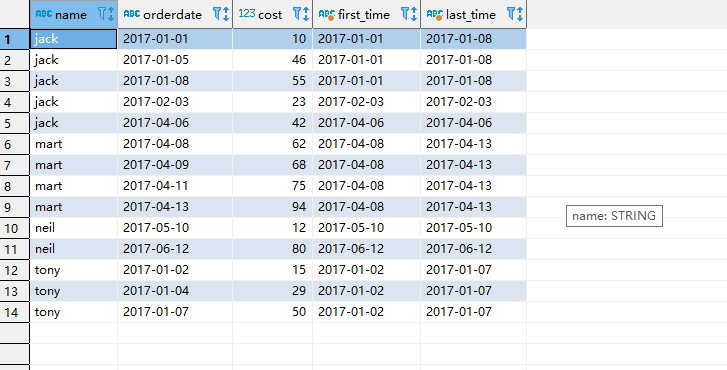This screenshot has height=370, width=727.
Task: Click the filter/sort icon in cost column header
Action: 301,14
